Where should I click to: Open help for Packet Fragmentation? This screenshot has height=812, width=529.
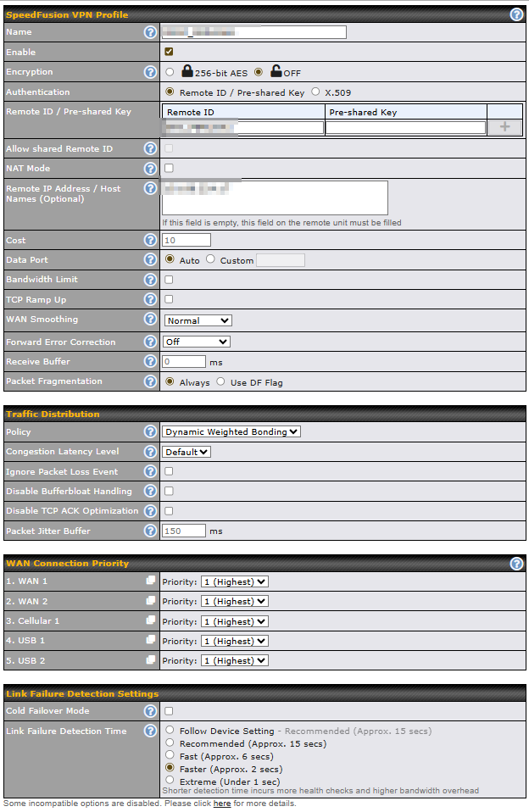tap(150, 381)
